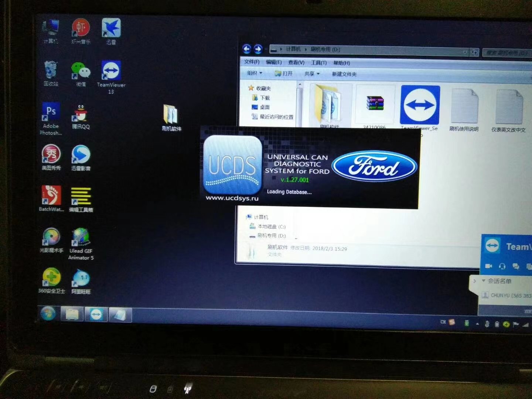Image resolution: width=532 pixels, height=399 pixels.
Task: Select the BatchWat... desktop shortcut
Action: point(51,198)
